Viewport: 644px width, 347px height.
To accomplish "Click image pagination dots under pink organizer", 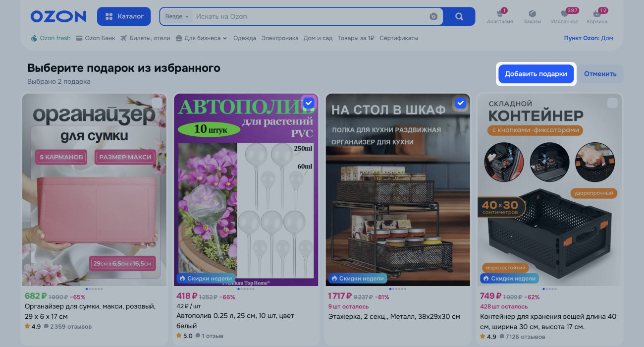I will click(94, 289).
